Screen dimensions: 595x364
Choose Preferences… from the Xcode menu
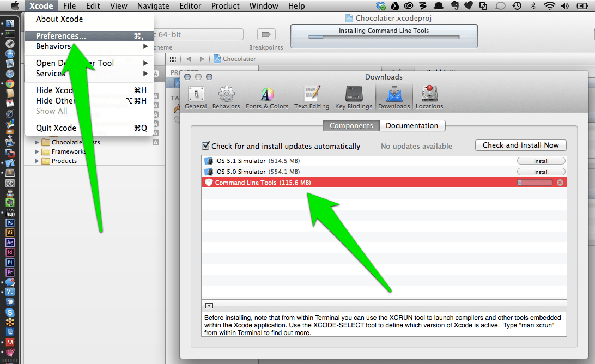tap(89, 35)
